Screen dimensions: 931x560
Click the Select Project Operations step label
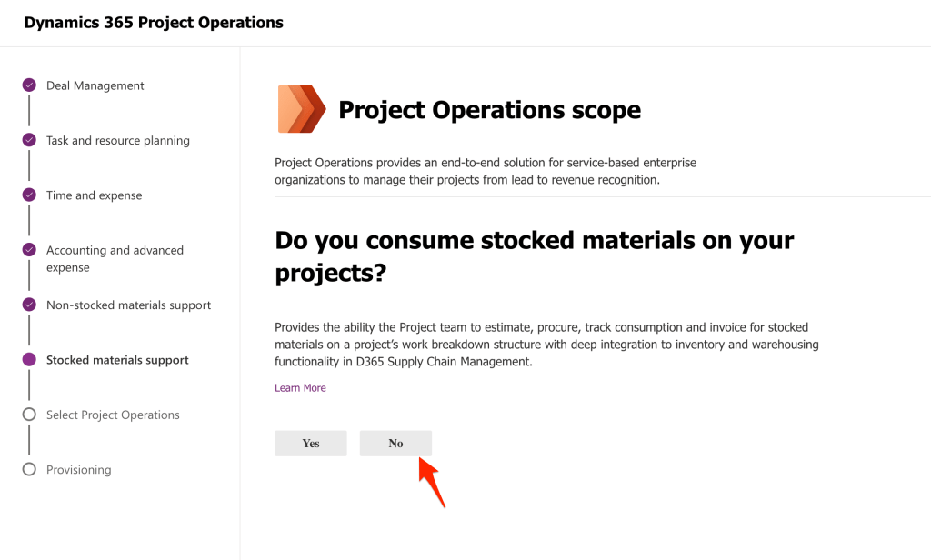pos(112,415)
